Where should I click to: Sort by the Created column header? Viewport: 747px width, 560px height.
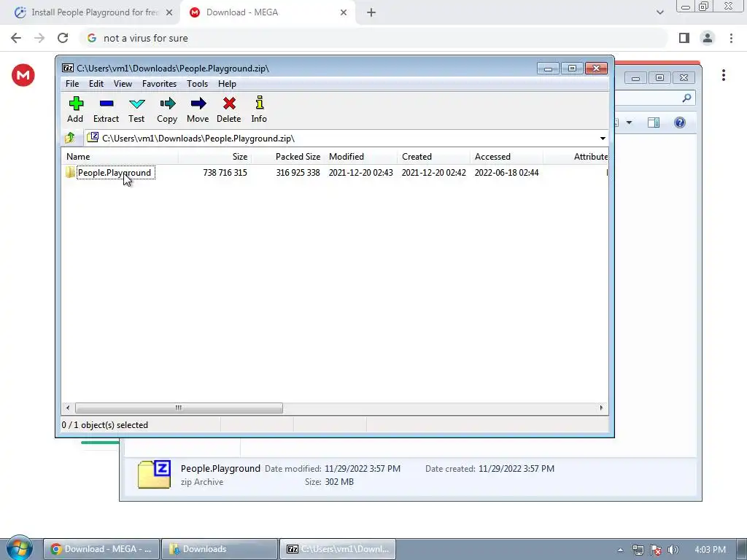[x=433, y=157]
